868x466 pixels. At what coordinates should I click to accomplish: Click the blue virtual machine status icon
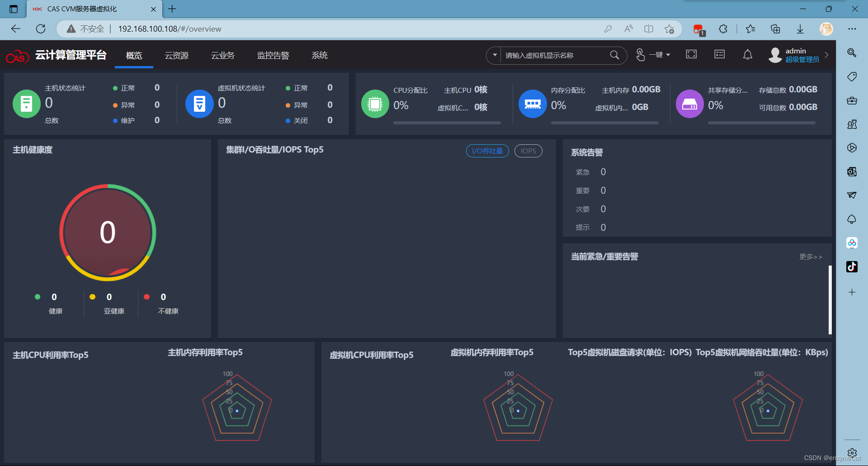199,104
